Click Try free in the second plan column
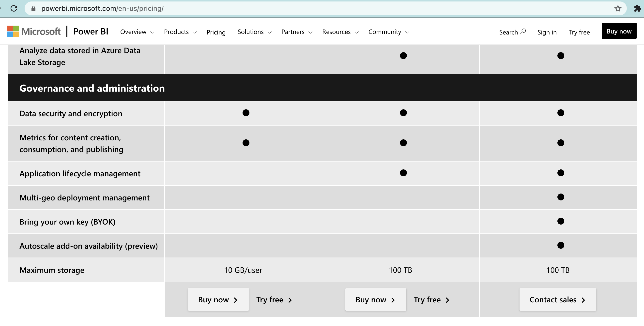The image size is (644, 326). coord(431,300)
